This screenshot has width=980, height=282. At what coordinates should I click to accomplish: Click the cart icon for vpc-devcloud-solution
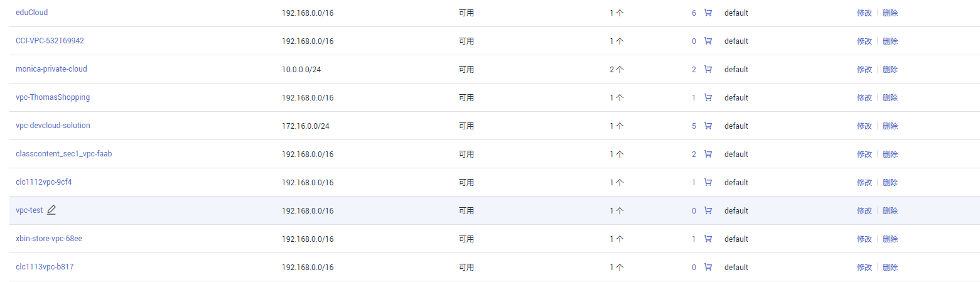[708, 126]
